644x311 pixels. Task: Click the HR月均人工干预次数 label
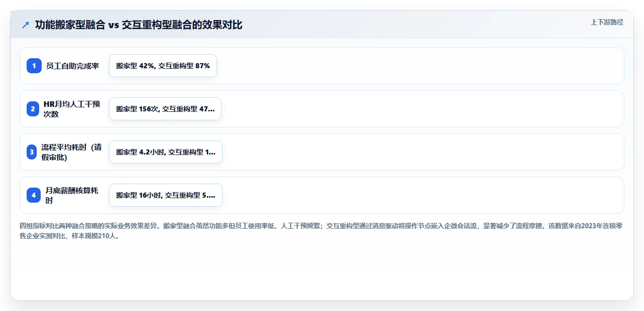point(73,109)
